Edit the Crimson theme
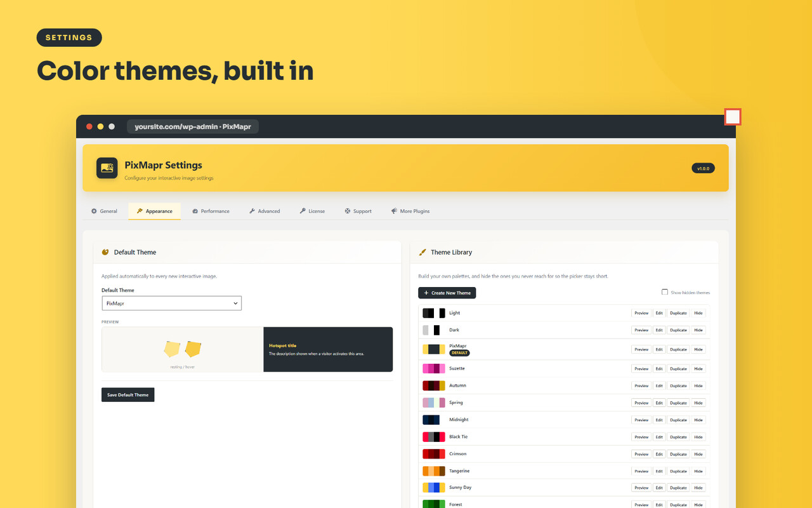This screenshot has height=508, width=812. click(x=659, y=455)
